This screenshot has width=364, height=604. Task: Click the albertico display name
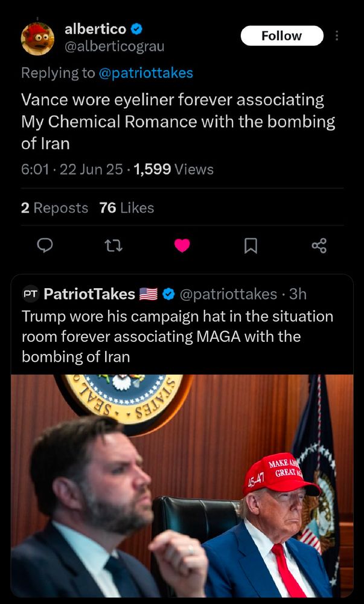[95, 29]
